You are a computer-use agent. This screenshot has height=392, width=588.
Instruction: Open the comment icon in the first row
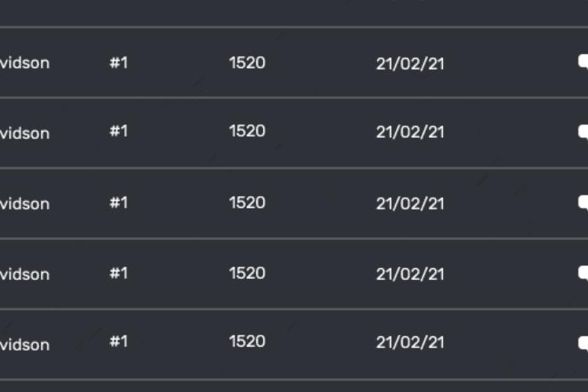583,62
